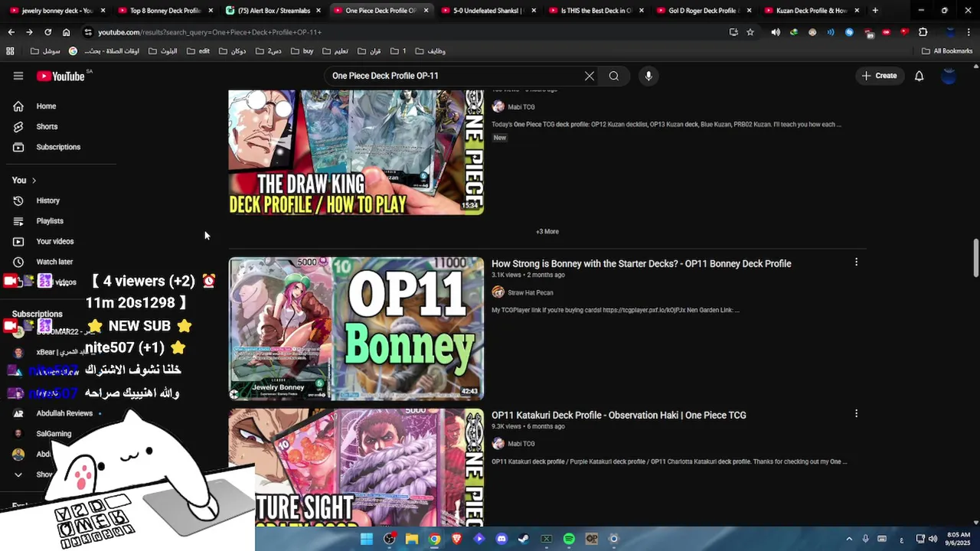Click the page vertical scrollbar thumb
The image size is (980, 551).
[975, 259]
